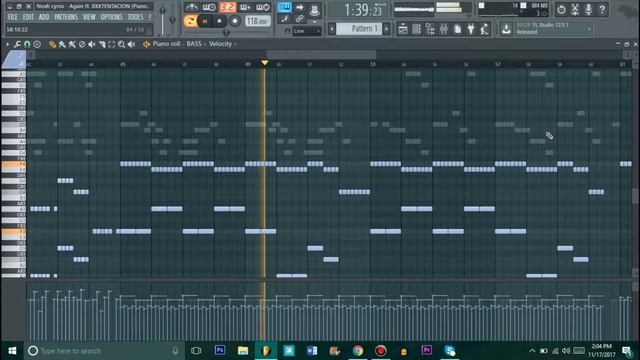Select the delete tool
The height and width of the screenshot is (360, 640).
[x=82, y=44]
